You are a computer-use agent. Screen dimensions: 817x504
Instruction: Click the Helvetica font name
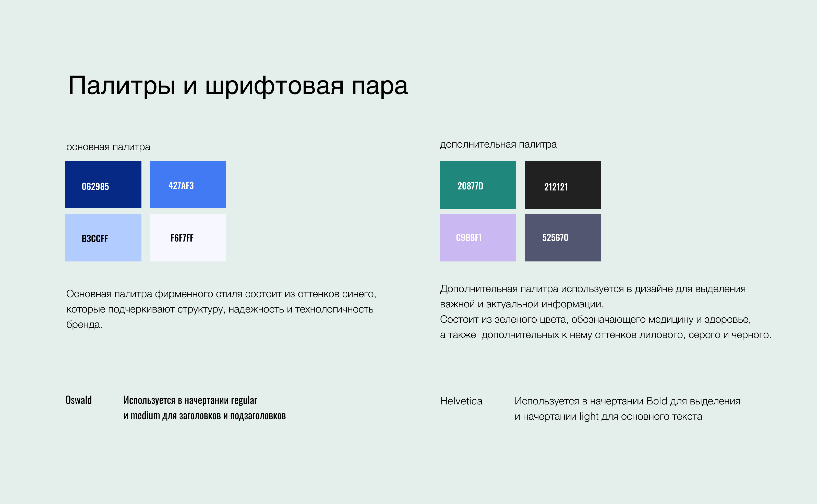[461, 401]
